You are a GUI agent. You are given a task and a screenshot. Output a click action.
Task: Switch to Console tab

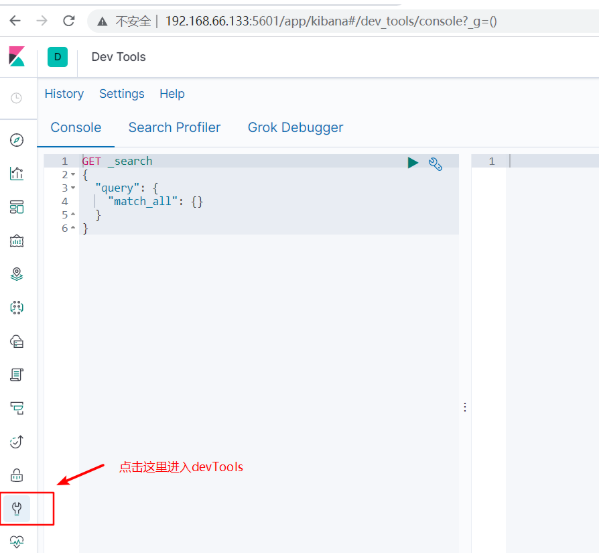pos(76,127)
